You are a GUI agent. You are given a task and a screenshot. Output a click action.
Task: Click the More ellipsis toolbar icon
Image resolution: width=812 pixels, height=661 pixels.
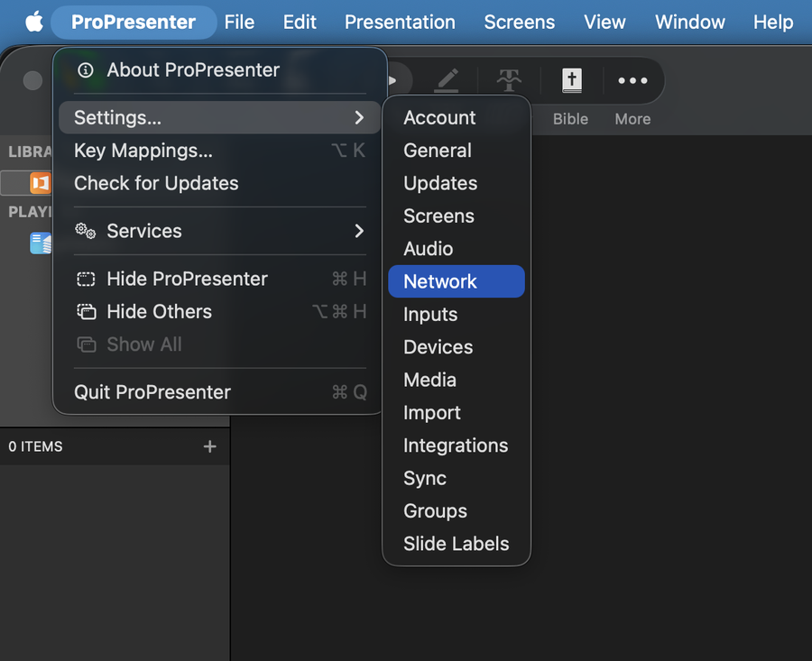(x=632, y=80)
